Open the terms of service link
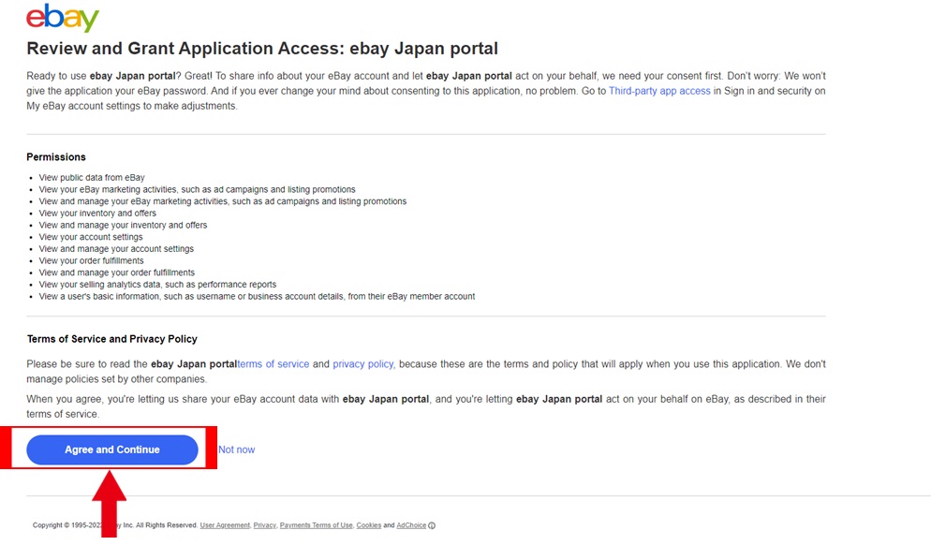The image size is (931, 560). click(273, 364)
